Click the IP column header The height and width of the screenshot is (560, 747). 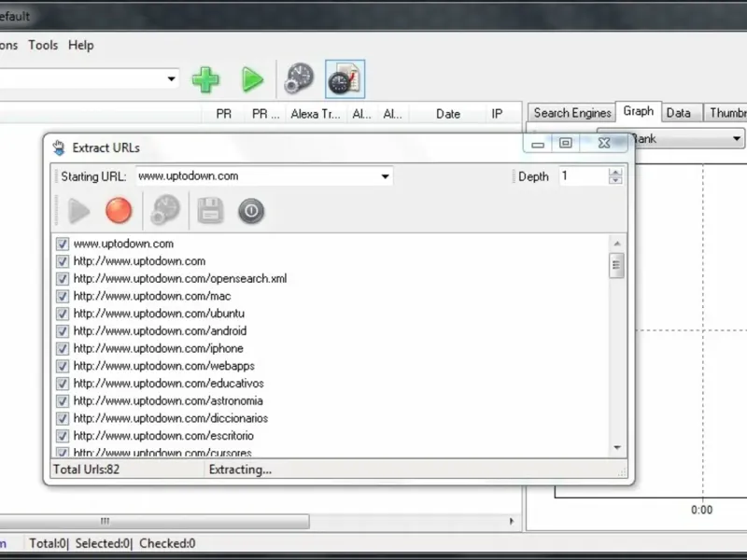pyautogui.click(x=497, y=114)
